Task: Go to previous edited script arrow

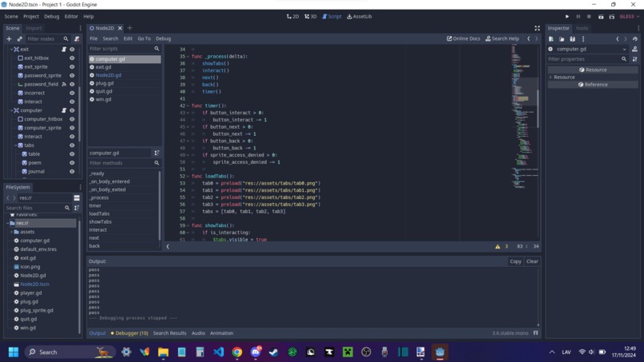Action: point(529,38)
